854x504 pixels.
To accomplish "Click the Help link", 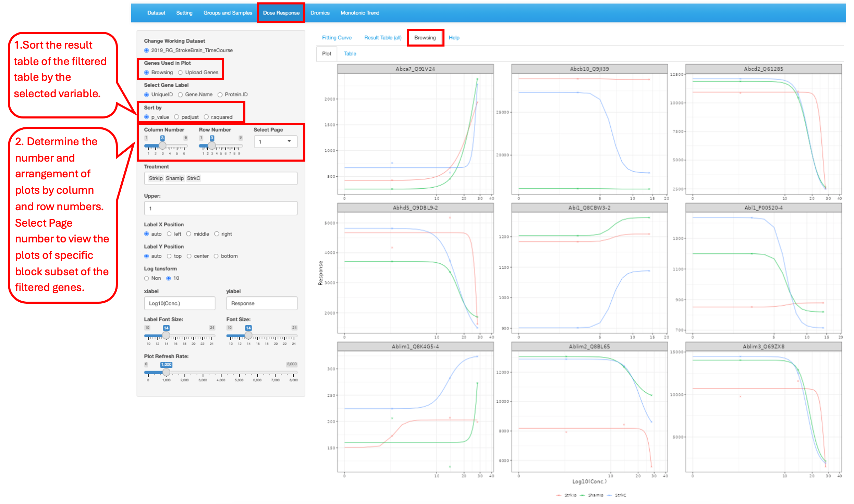I will (454, 38).
